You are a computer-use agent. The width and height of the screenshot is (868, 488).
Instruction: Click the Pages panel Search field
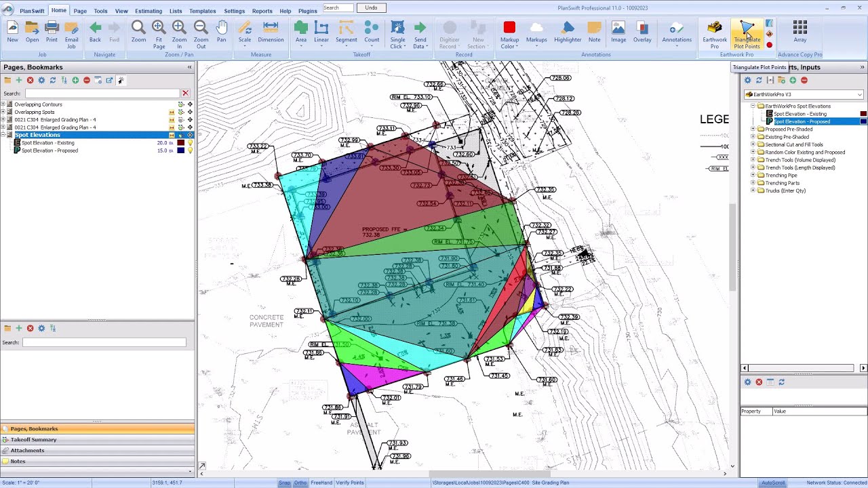tap(102, 93)
